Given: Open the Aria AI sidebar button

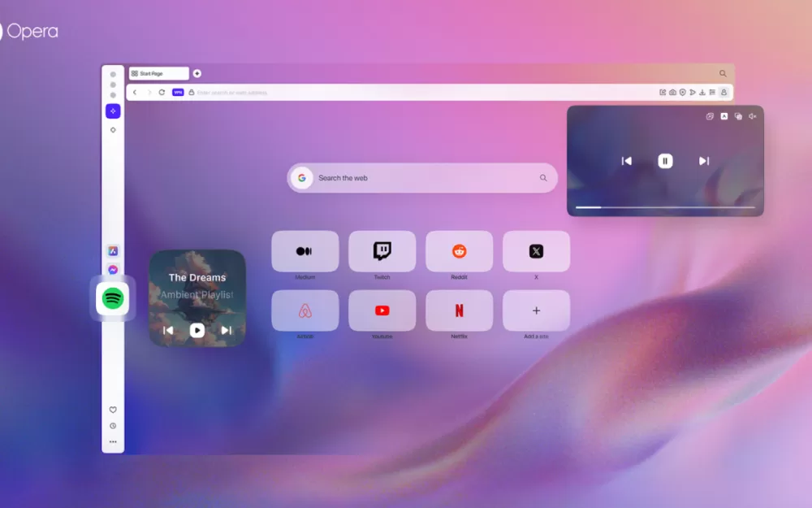Looking at the screenshot, I should click(113, 111).
